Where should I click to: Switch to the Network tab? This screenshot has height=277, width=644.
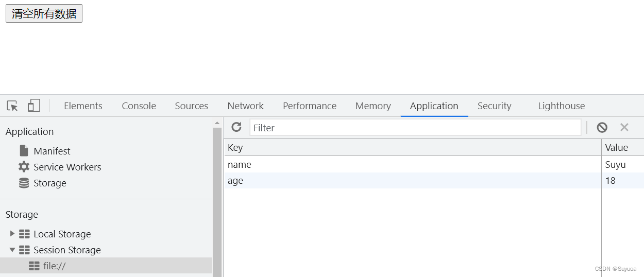coord(245,106)
